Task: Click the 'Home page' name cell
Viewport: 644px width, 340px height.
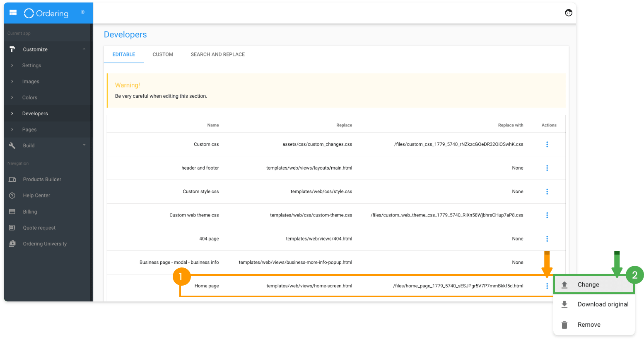Action: (x=207, y=286)
